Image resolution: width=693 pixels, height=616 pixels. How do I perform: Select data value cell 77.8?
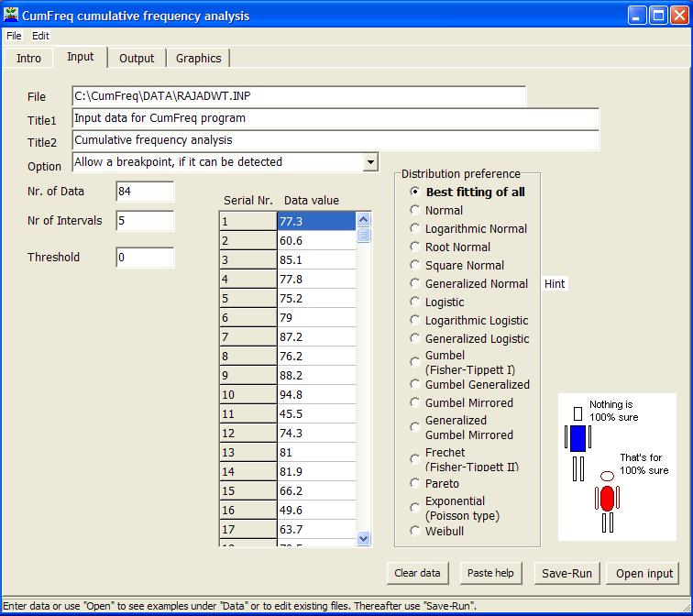pos(316,279)
